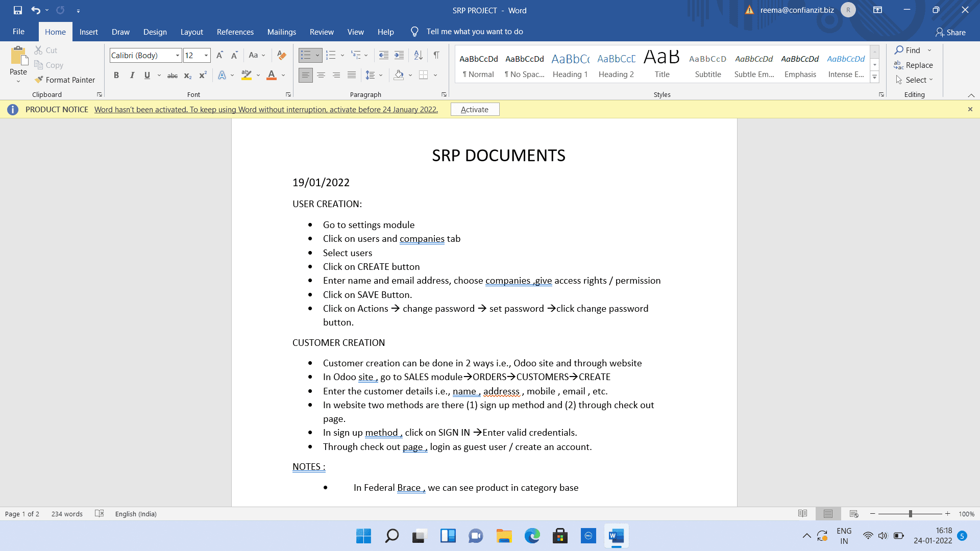
Task: Open Windows Start menu
Action: tap(363, 536)
